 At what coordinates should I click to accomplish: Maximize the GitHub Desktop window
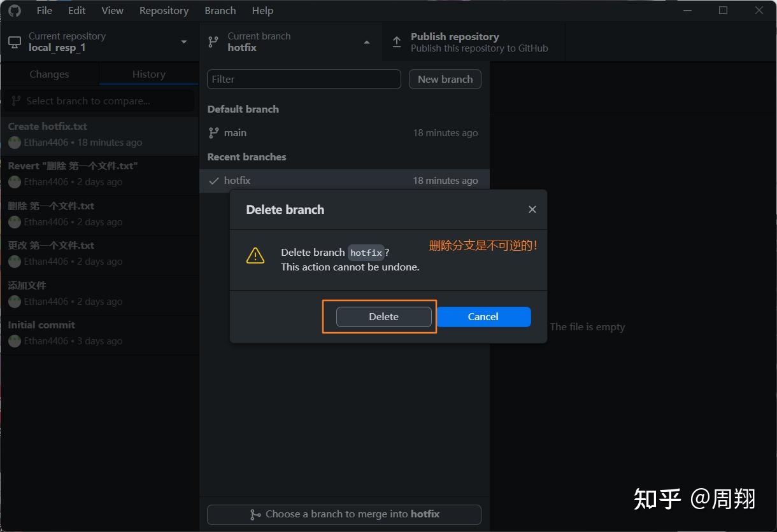coord(723,10)
